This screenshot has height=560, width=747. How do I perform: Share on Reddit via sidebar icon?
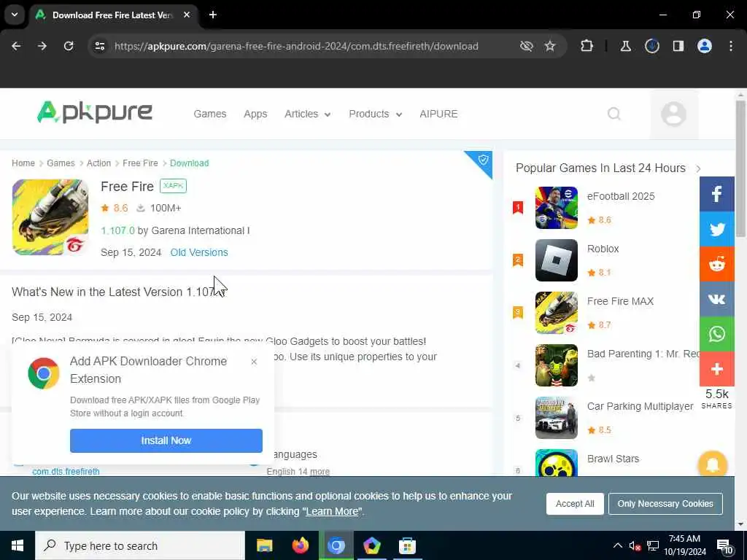click(716, 264)
